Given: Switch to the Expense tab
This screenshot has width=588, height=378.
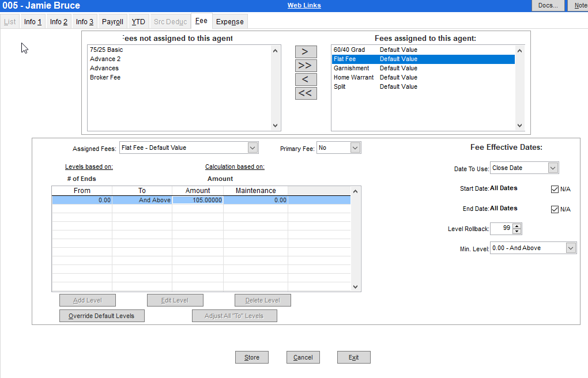Looking at the screenshot, I should point(229,21).
